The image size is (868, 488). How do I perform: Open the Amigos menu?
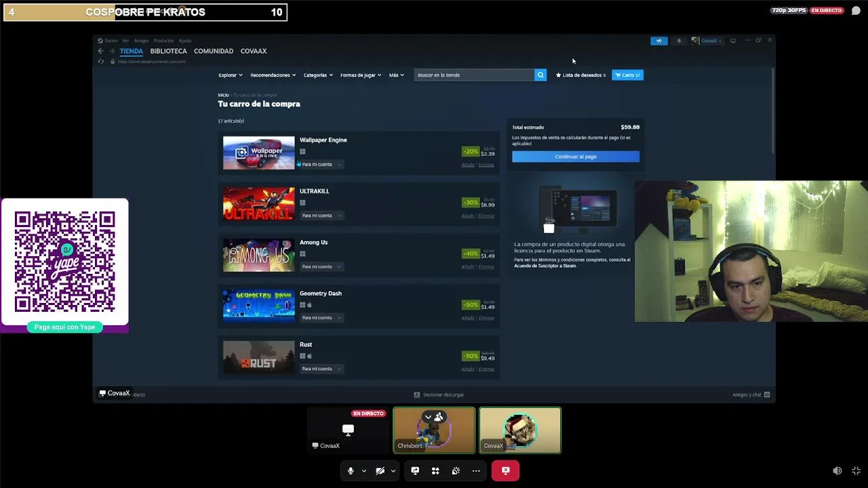tap(141, 41)
